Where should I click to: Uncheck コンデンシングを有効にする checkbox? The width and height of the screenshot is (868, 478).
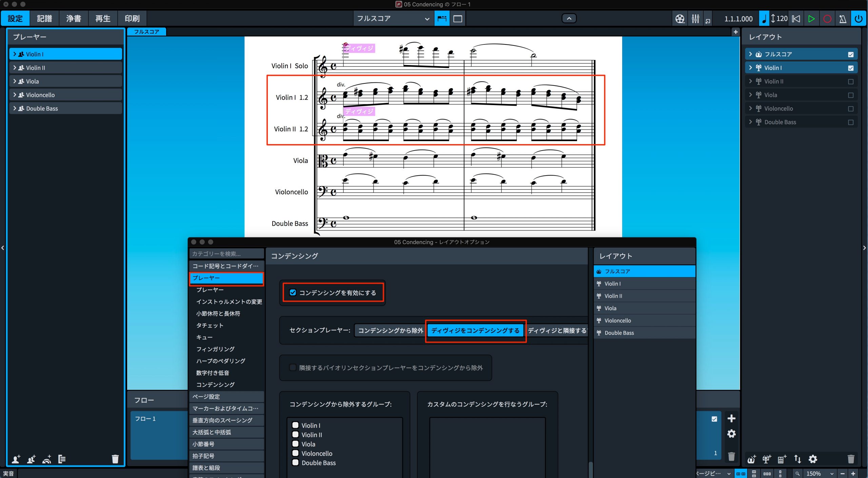click(x=293, y=292)
